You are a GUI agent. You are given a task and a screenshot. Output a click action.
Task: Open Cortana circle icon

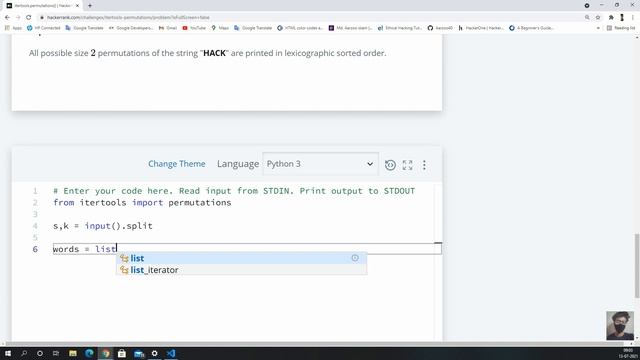(x=40, y=353)
